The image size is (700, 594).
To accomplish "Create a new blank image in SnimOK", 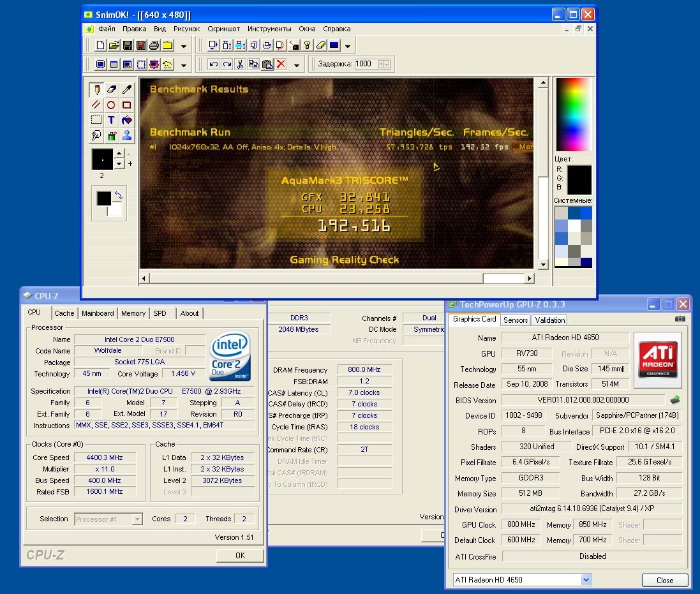I will pos(100,45).
